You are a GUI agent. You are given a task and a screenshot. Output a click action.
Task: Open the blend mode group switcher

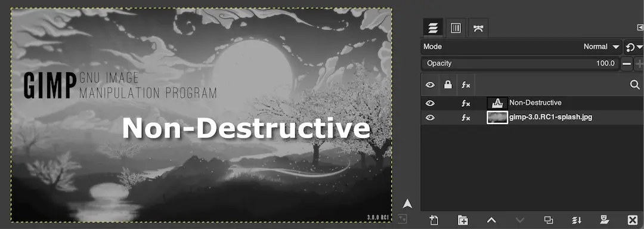[x=634, y=47]
